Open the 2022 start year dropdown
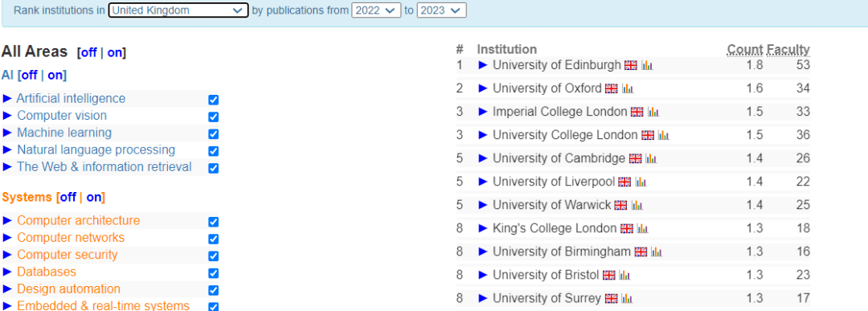 pyautogui.click(x=376, y=10)
